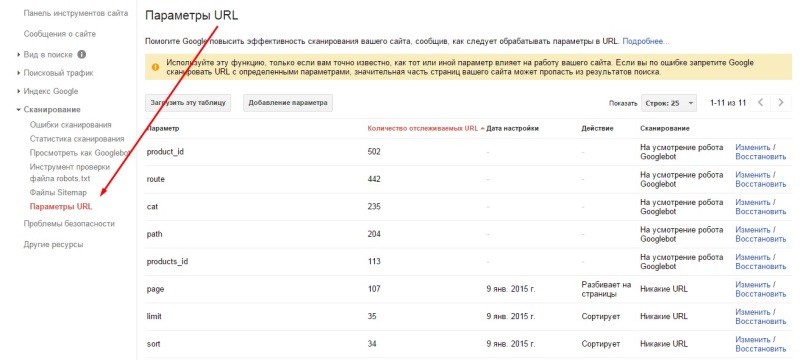Click Изменить for product_id row
The height and width of the screenshot is (360, 800).
(753, 147)
